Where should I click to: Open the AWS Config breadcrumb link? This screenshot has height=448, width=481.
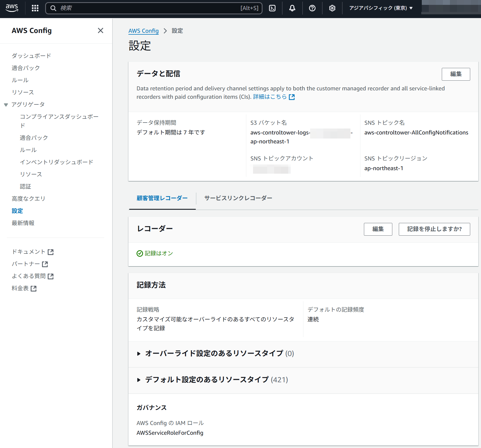(144, 31)
